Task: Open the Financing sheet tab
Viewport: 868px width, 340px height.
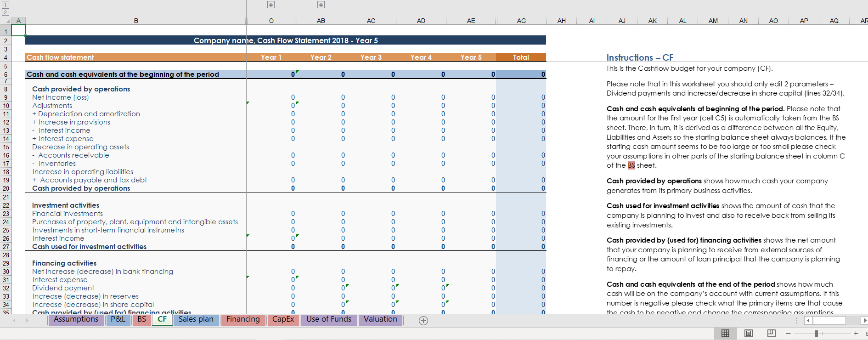Action: (x=243, y=319)
